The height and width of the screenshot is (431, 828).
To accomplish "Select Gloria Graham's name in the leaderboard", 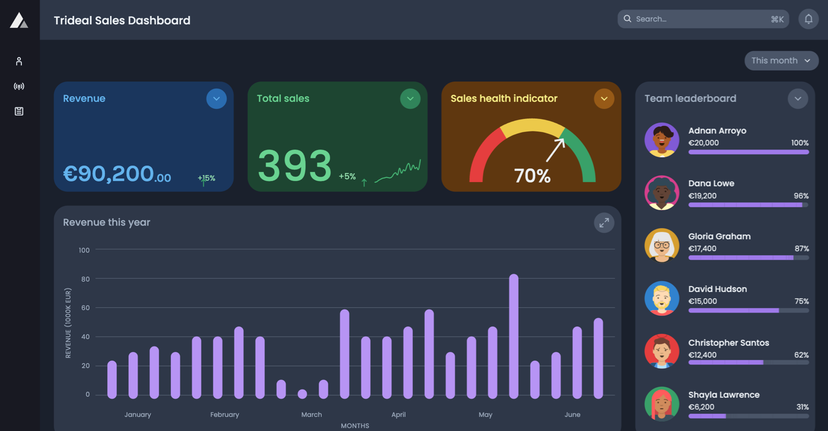I will [x=719, y=237].
